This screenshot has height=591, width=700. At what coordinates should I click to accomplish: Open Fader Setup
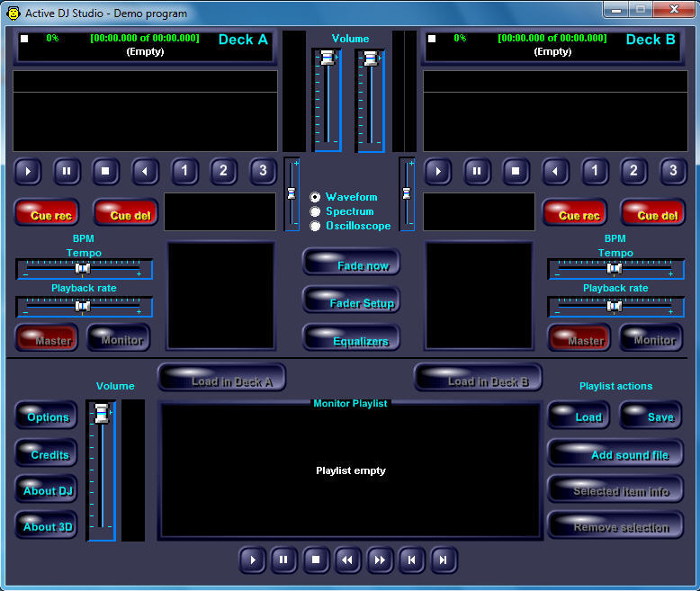click(x=351, y=300)
